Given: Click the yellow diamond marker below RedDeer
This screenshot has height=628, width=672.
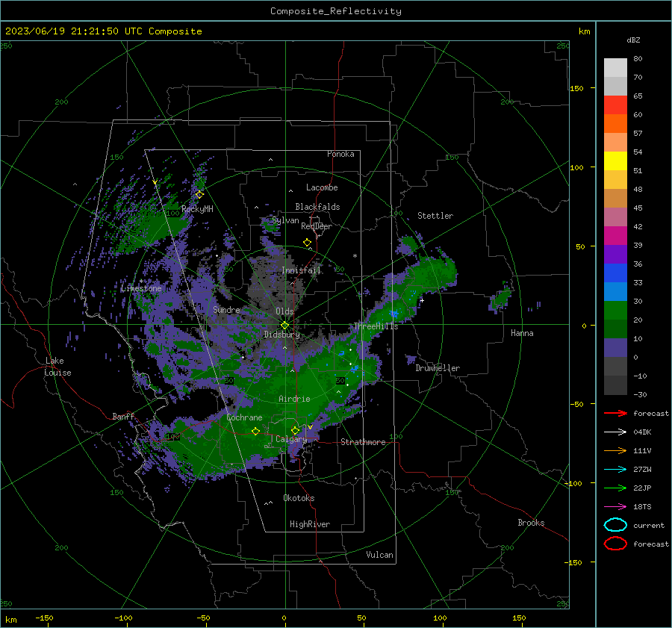Looking at the screenshot, I should point(307,243).
